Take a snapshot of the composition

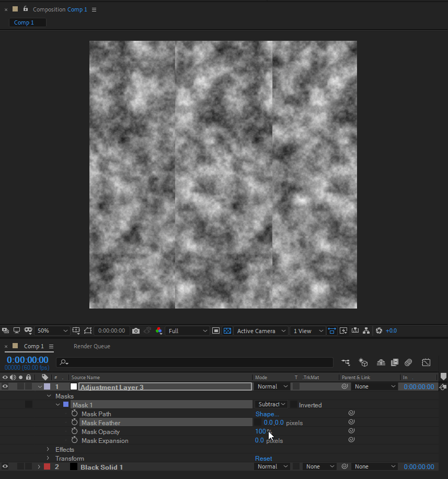click(x=135, y=330)
